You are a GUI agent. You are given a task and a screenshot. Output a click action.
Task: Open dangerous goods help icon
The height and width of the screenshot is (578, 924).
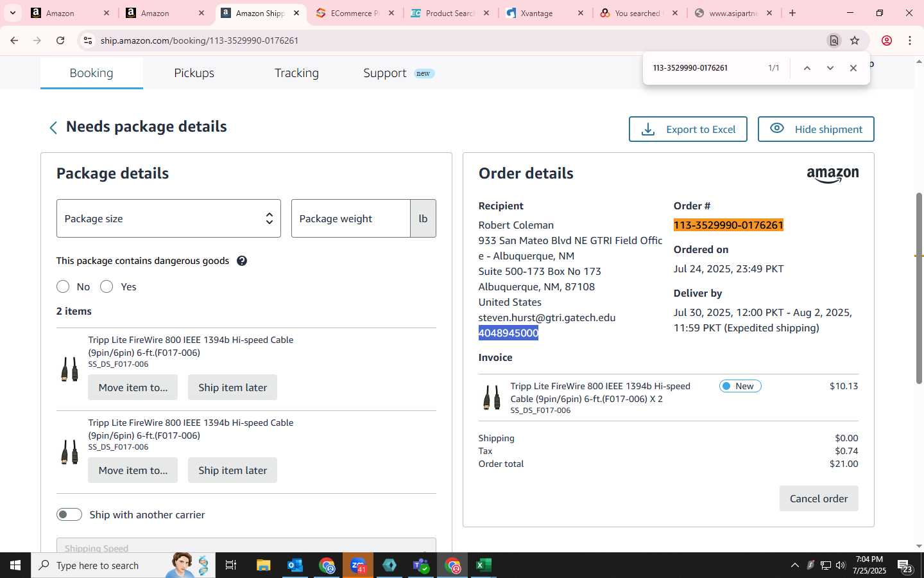coord(242,261)
